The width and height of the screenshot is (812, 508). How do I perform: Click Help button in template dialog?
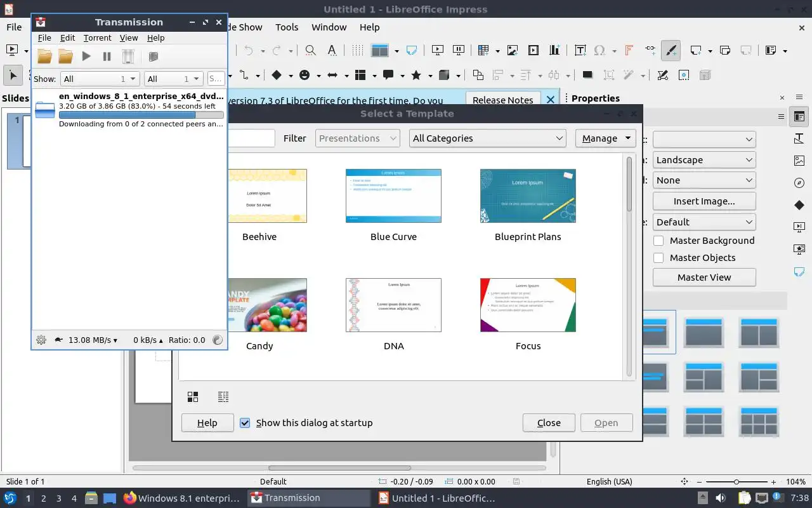click(207, 423)
